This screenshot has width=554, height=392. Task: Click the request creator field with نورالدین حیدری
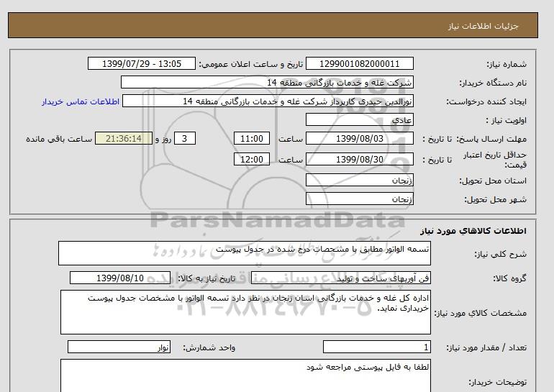268,101
